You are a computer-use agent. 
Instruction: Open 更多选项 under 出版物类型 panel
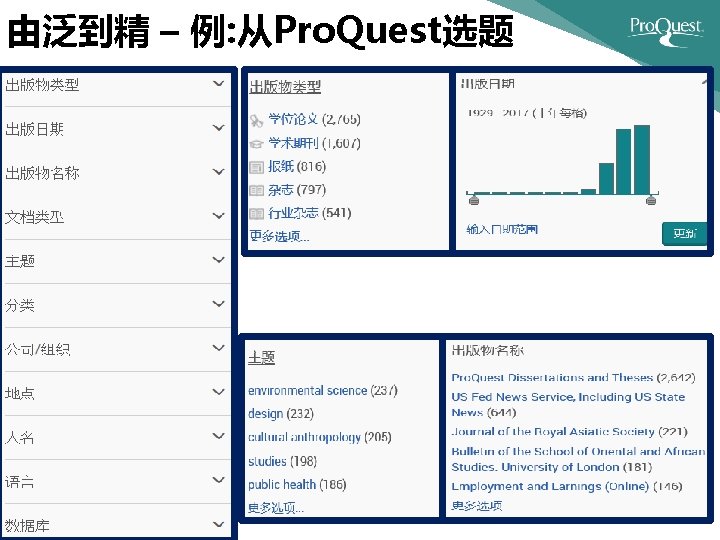(279, 236)
